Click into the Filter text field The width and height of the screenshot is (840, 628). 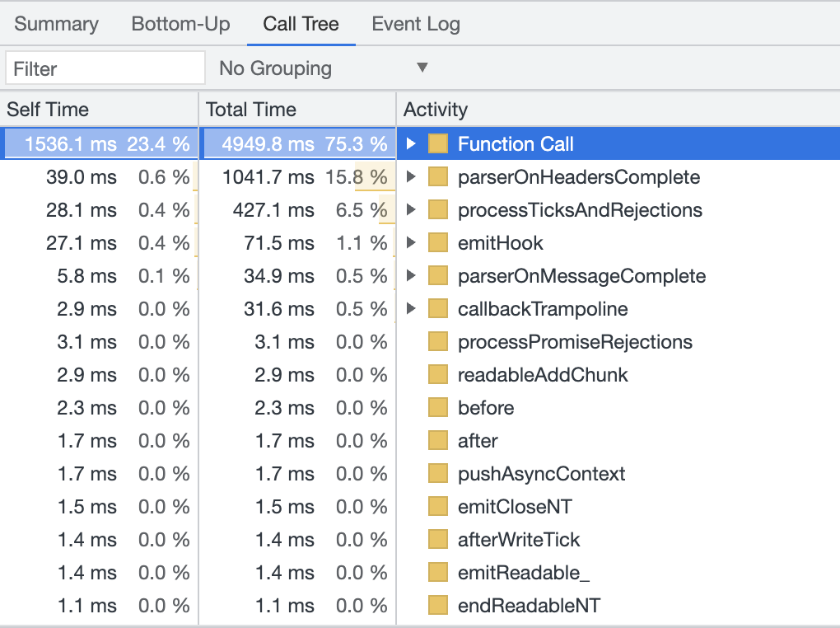pyautogui.click(x=105, y=68)
